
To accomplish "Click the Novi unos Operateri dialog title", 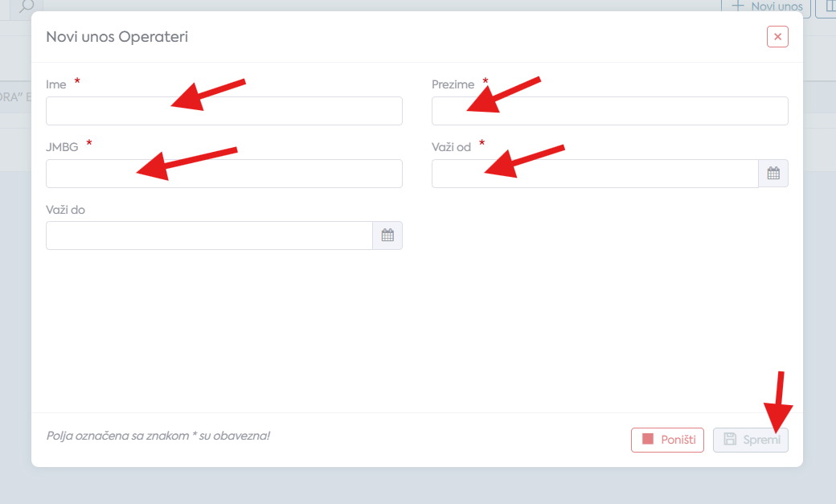I will click(117, 37).
